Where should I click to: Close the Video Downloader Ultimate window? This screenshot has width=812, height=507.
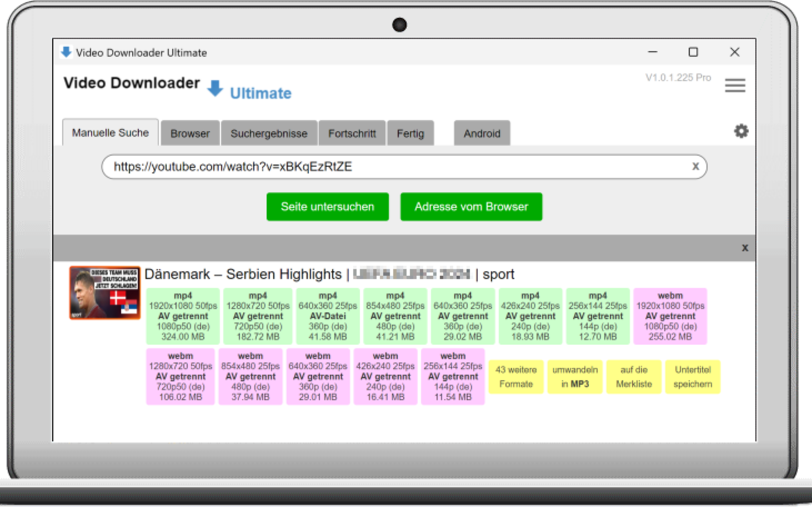tap(735, 52)
